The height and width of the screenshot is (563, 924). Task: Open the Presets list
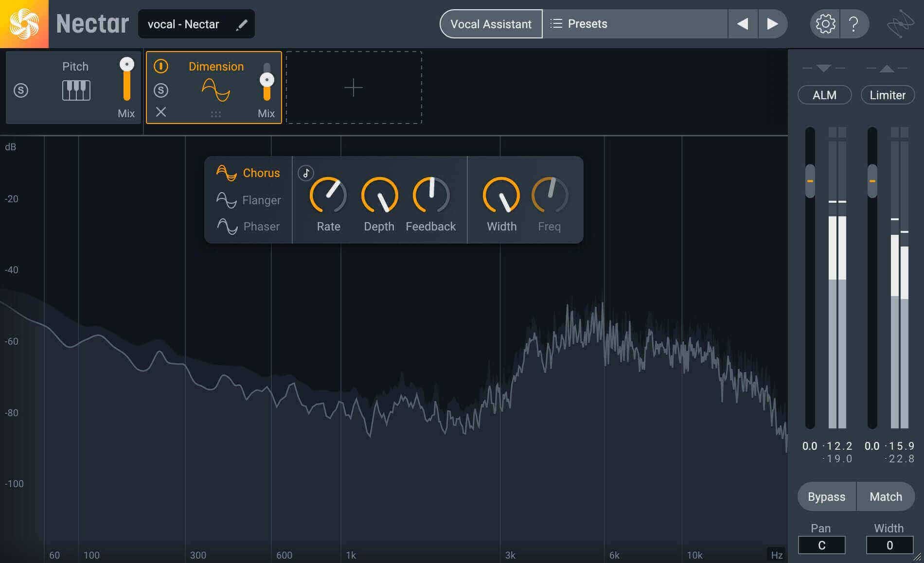click(x=635, y=24)
